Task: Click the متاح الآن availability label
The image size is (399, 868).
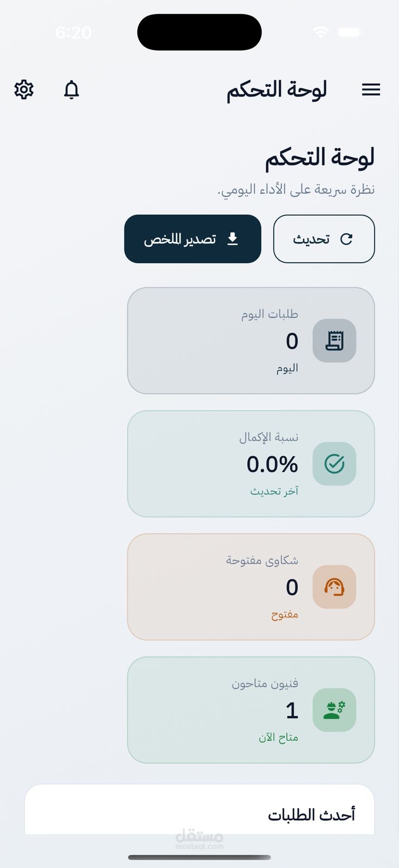Action: tap(280, 737)
